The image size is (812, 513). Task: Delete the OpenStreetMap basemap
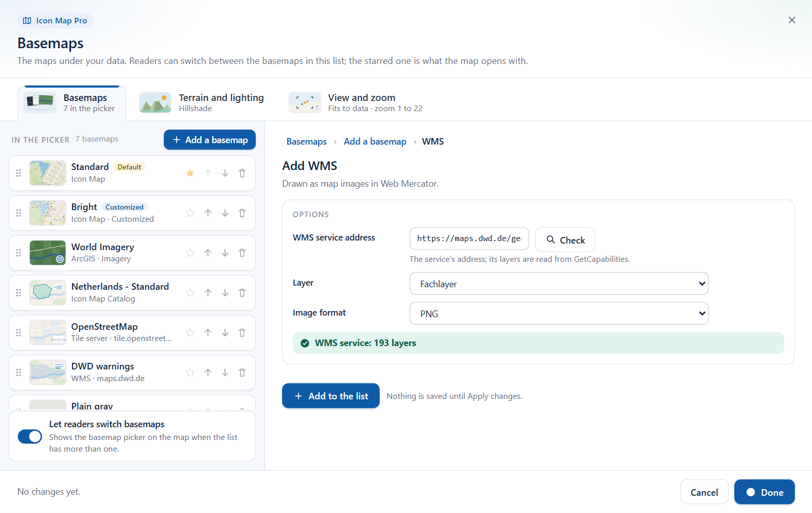coord(242,332)
